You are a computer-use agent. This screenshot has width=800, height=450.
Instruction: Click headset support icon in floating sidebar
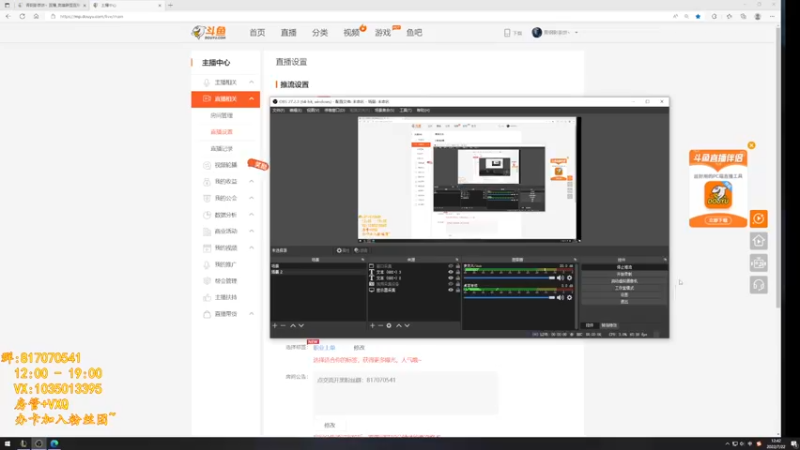click(759, 285)
